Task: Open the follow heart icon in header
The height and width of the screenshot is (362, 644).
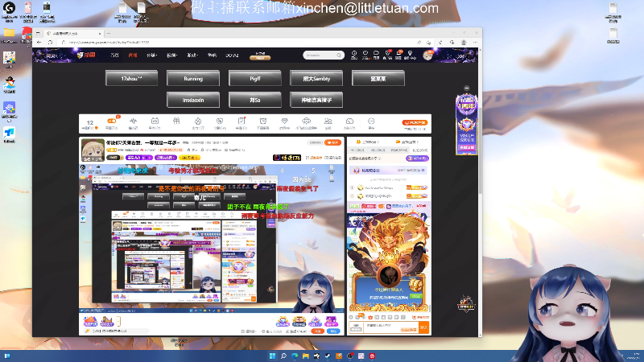Action: (365, 55)
